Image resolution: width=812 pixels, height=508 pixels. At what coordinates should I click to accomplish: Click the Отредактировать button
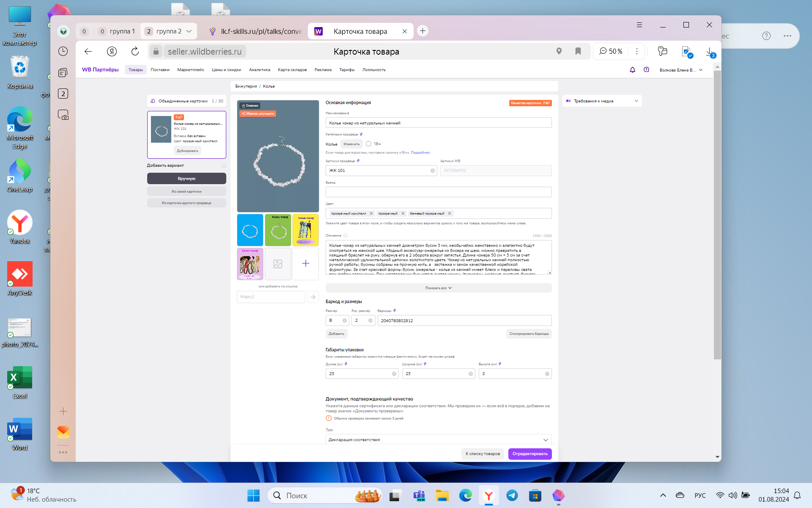pyautogui.click(x=530, y=454)
